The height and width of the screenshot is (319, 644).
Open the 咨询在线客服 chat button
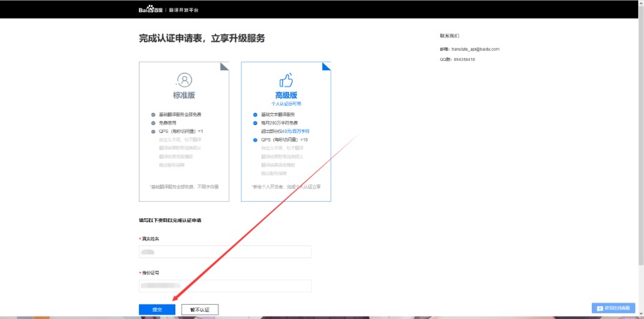[613, 308]
